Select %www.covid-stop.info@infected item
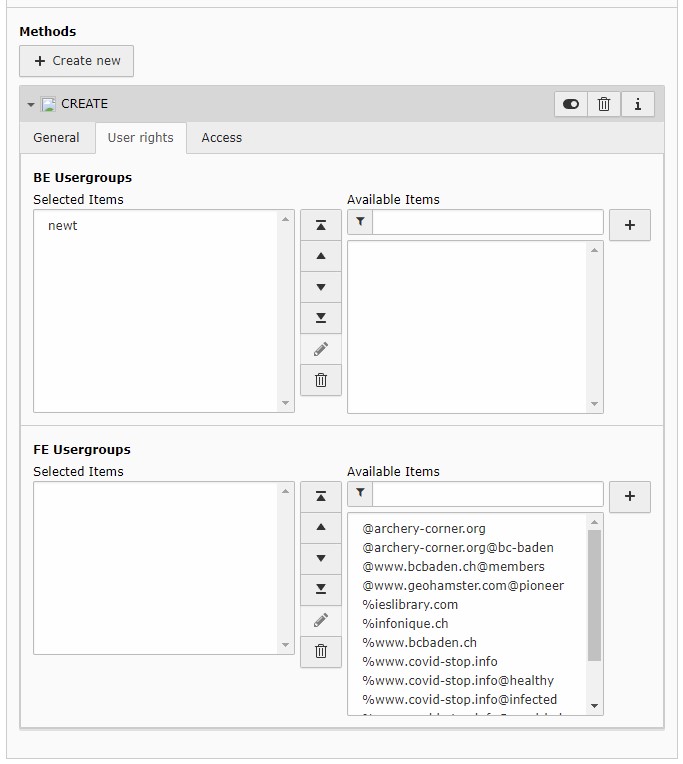 (459, 700)
